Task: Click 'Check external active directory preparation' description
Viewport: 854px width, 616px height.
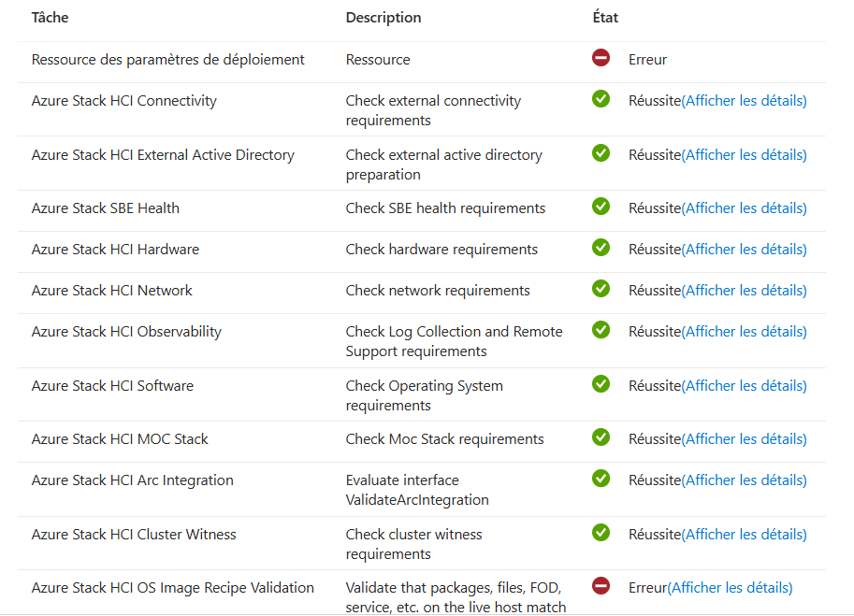Action: click(x=444, y=165)
